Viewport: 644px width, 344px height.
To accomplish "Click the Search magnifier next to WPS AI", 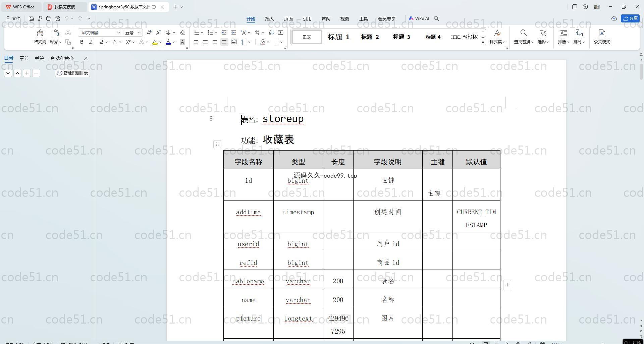I will 436,18.
